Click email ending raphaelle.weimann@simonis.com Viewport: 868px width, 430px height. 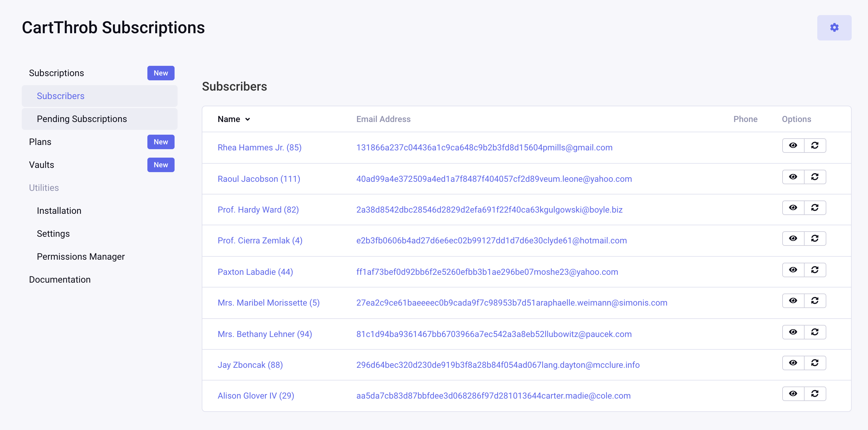(x=512, y=303)
